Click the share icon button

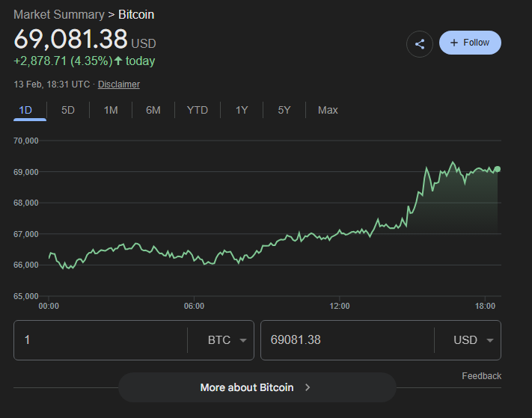pyautogui.click(x=420, y=43)
